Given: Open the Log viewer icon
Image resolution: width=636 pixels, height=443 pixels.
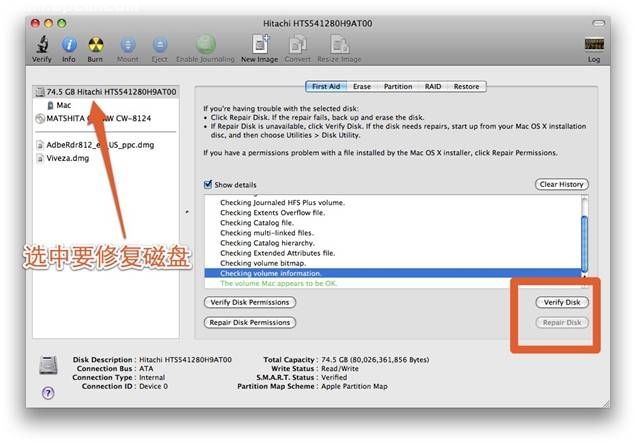Looking at the screenshot, I should [x=593, y=44].
